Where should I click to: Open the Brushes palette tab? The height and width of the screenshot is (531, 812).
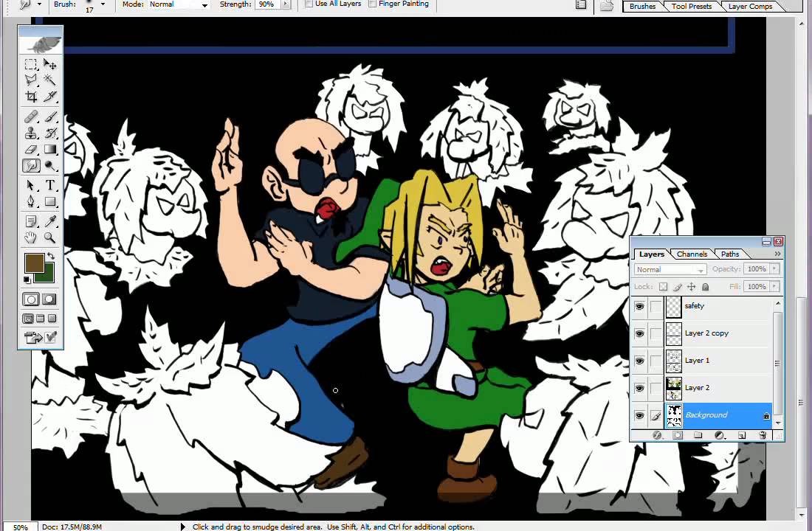643,6
